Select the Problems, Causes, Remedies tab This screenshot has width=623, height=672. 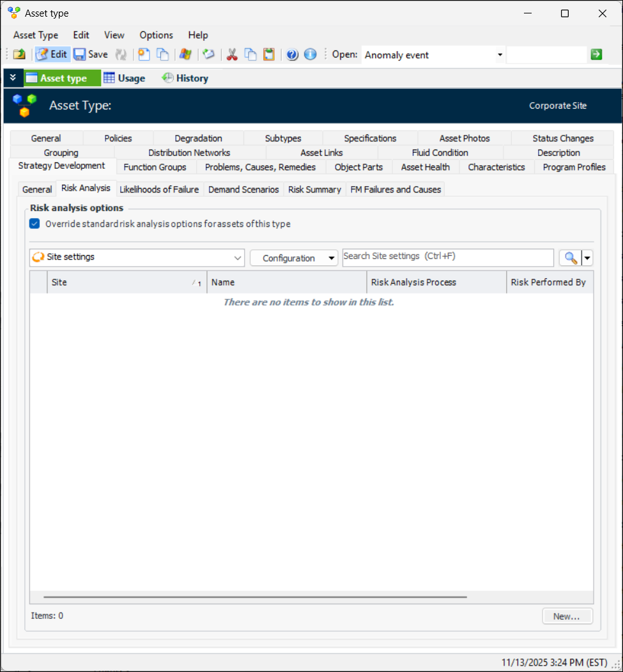pyautogui.click(x=260, y=167)
